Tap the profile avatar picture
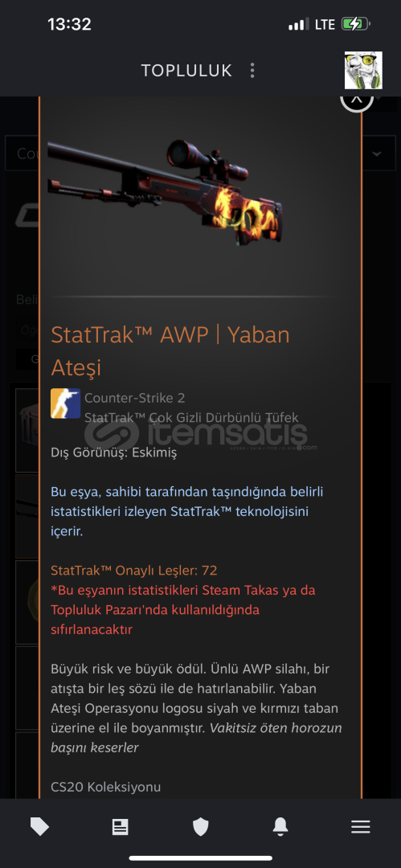 click(363, 70)
